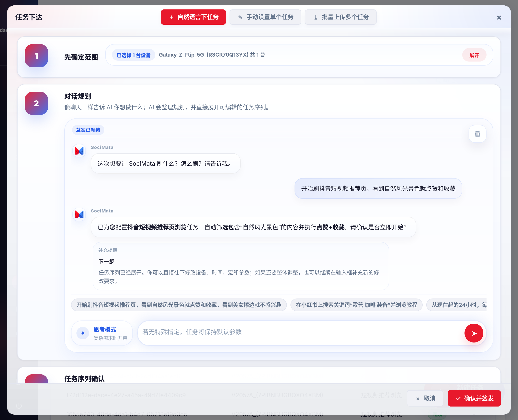This screenshot has height=420, width=518.
Task: Click 取消 to cancel
Action: pos(425,398)
